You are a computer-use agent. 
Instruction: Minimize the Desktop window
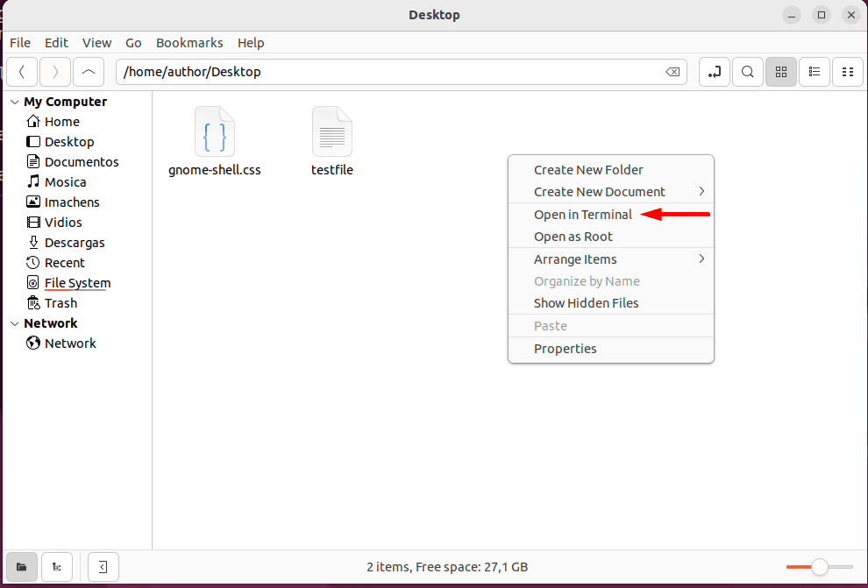(792, 15)
